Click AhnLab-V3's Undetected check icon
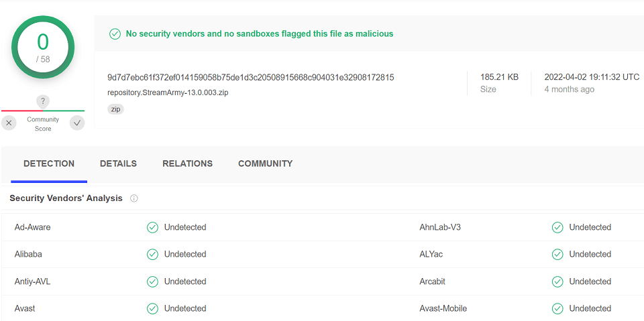This screenshot has width=644, height=321. pos(557,227)
